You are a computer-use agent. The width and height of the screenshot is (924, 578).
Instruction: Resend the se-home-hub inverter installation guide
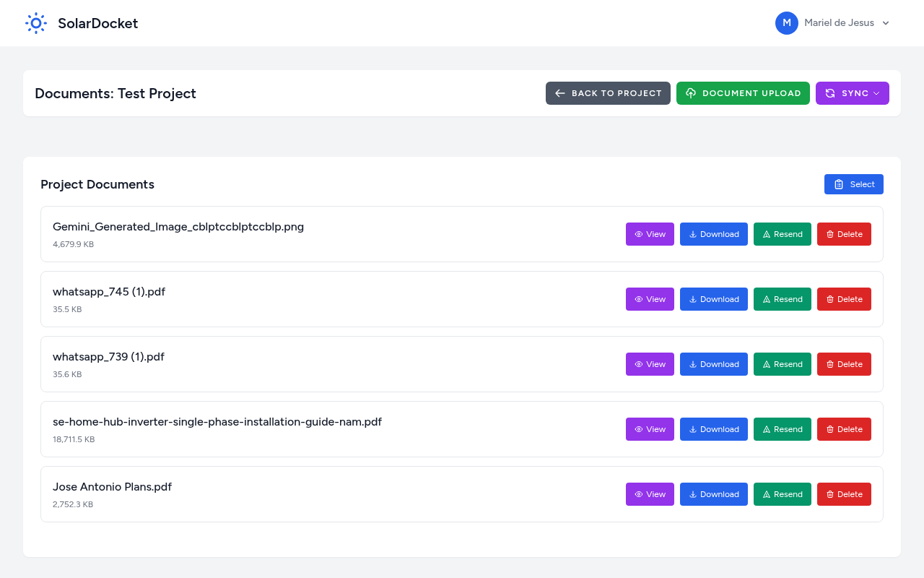(x=782, y=429)
